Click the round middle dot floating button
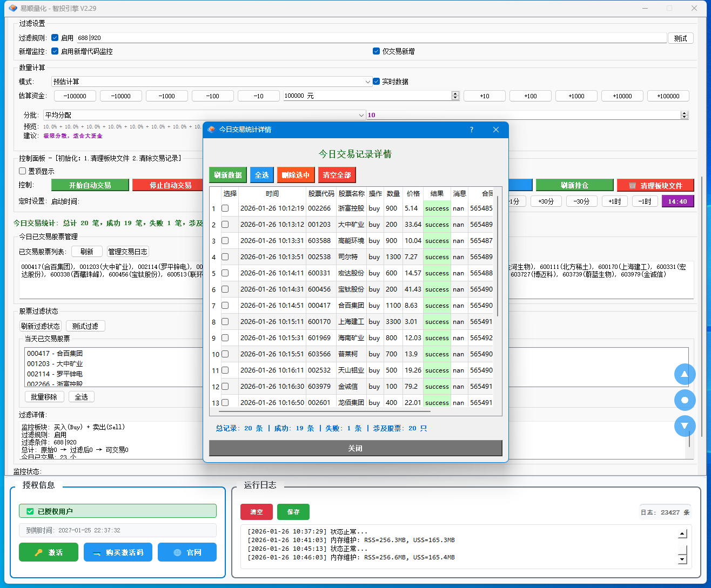This screenshot has height=588, width=711. [x=685, y=400]
